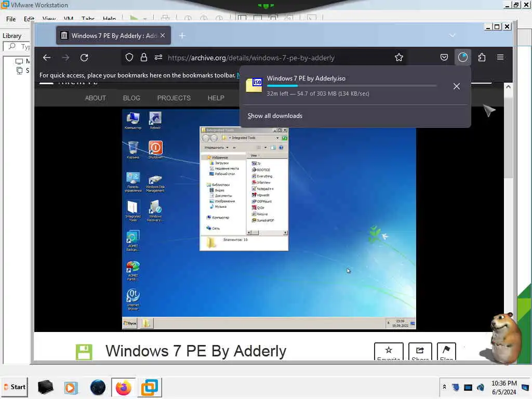Viewport: 532px width, 399px height.
Task: Click the VMware Library search field
Action: click(17, 46)
